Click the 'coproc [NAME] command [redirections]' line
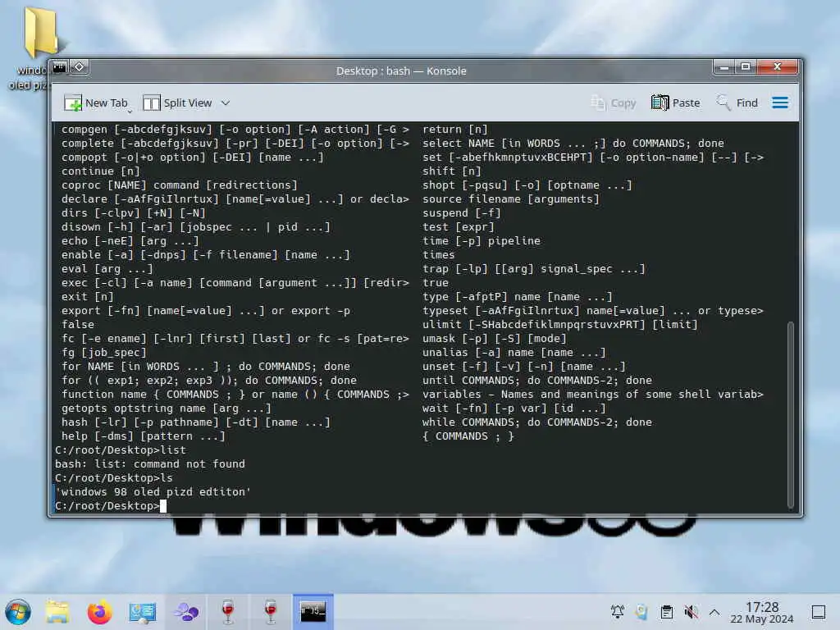The image size is (840, 630). tap(179, 185)
